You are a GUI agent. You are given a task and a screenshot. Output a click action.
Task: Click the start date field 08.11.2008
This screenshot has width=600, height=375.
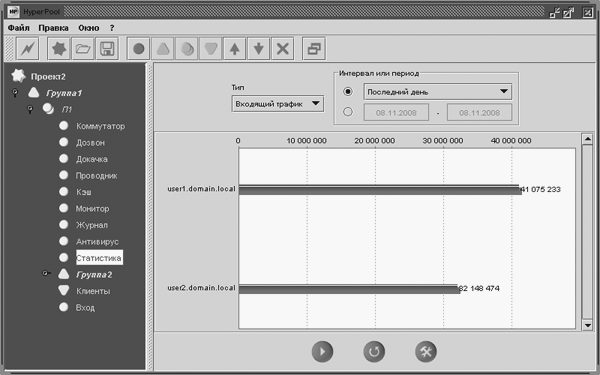click(x=396, y=112)
